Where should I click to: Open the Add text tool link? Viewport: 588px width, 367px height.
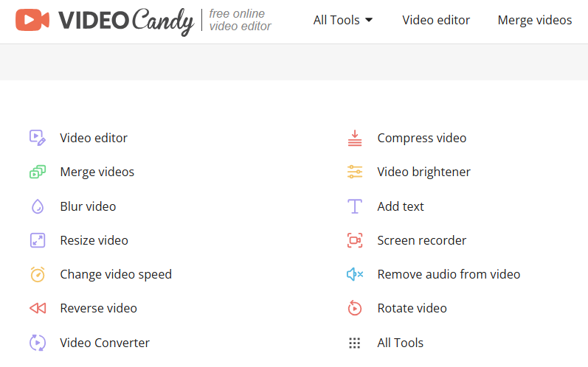401,206
